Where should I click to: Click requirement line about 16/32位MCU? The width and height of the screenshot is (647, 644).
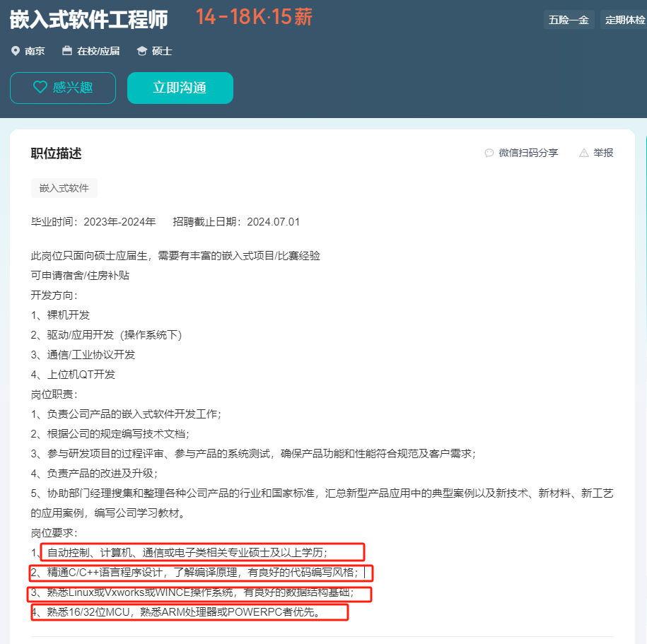pos(176,611)
